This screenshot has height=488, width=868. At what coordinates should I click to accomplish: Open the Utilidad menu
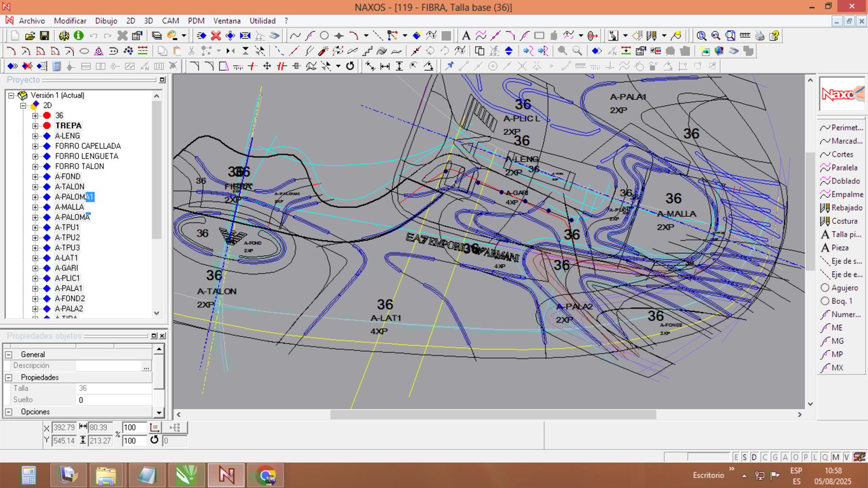(262, 21)
